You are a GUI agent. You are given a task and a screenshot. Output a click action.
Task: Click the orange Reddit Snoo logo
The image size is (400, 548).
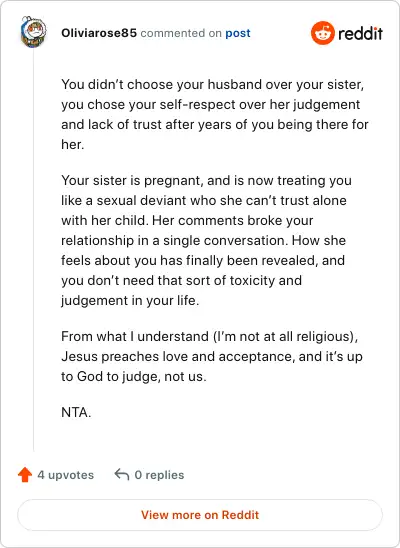click(323, 33)
